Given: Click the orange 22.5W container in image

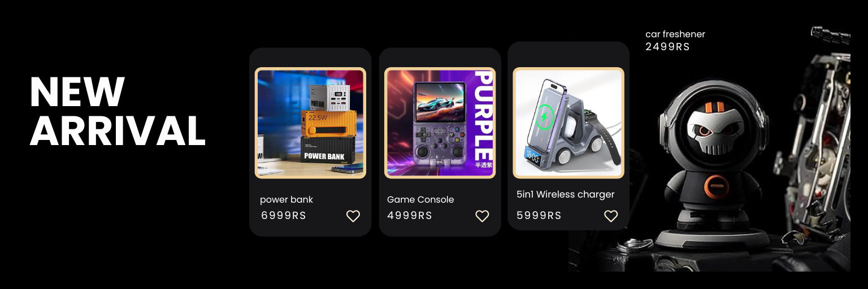Looking at the screenshot, I should tap(329, 123).
